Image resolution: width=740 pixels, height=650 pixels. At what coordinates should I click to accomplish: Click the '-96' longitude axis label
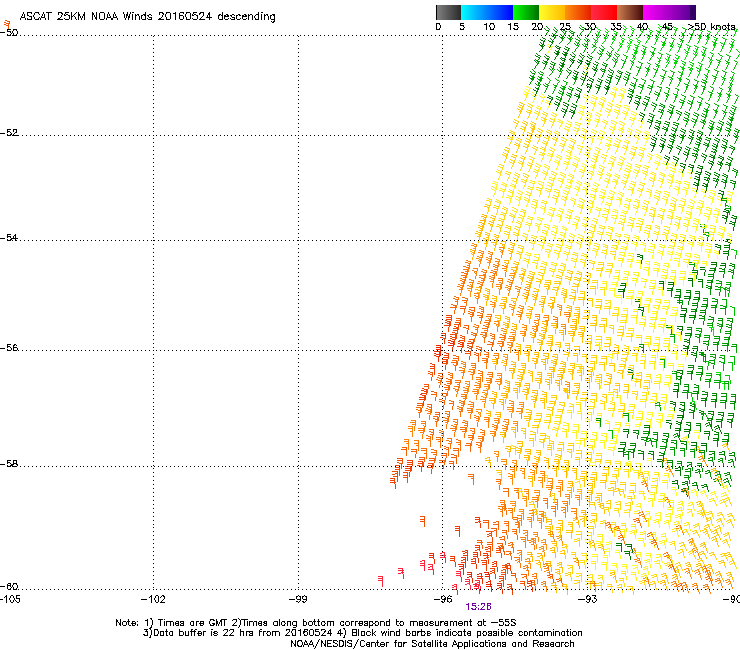click(x=443, y=599)
